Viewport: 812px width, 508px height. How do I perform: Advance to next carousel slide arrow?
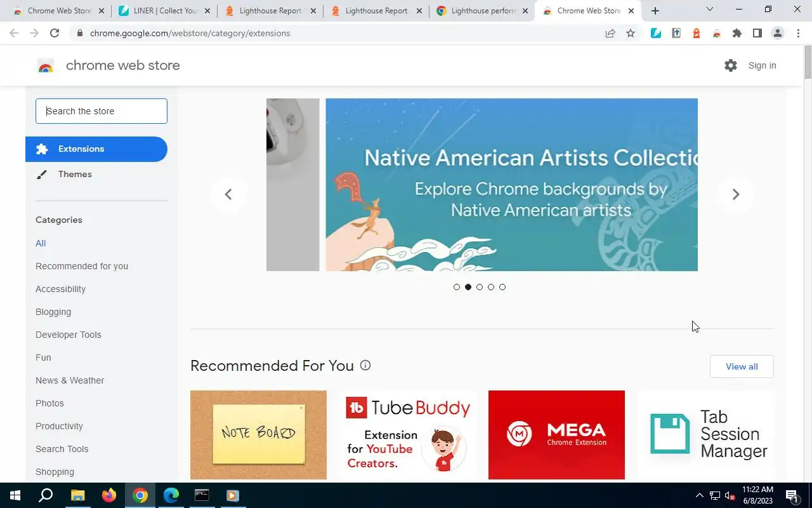(x=736, y=194)
